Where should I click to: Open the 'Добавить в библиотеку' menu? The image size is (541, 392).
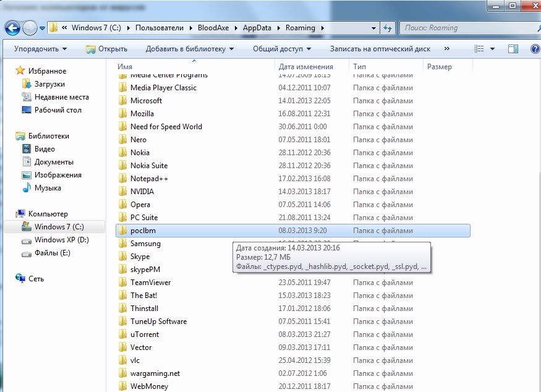(190, 49)
